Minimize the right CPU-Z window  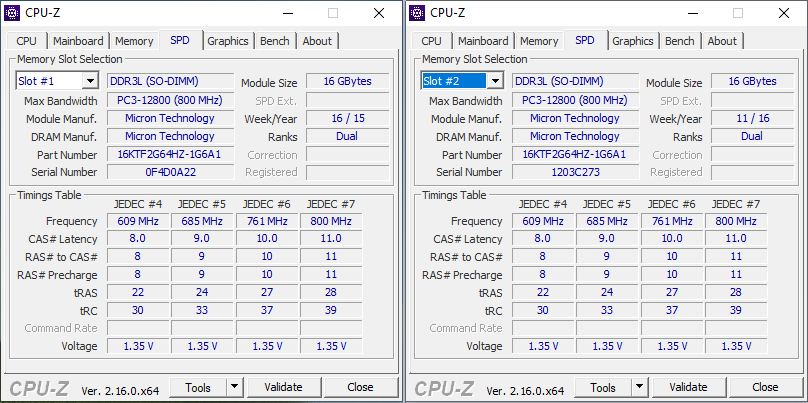coord(692,13)
